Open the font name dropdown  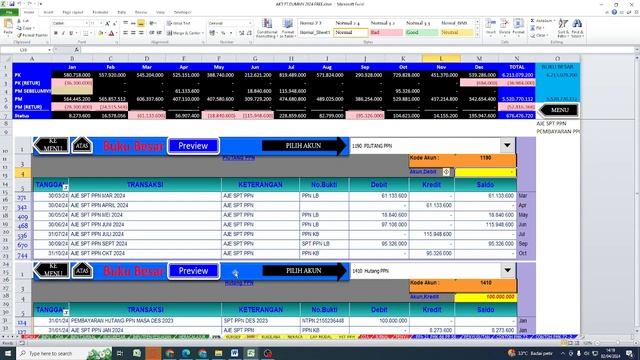(x=87, y=23)
